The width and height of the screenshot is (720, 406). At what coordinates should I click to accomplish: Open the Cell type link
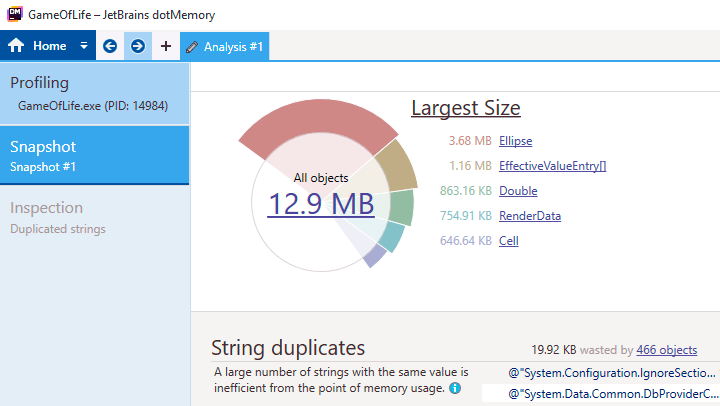[x=508, y=241]
